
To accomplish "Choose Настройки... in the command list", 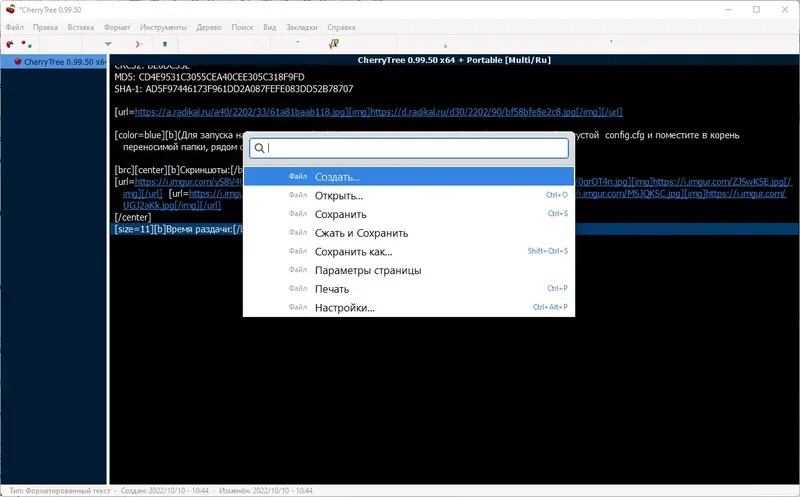I will click(409, 307).
